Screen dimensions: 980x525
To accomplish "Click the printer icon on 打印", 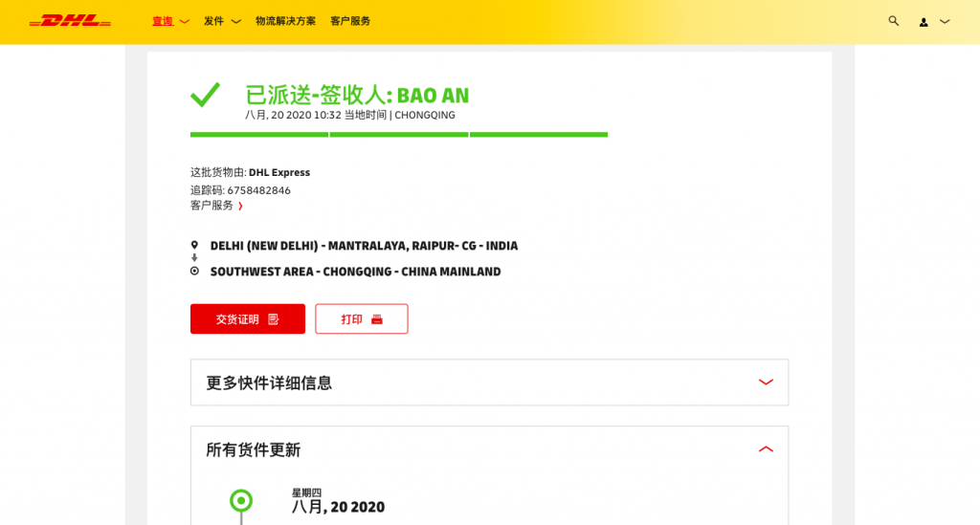I will coord(377,319).
